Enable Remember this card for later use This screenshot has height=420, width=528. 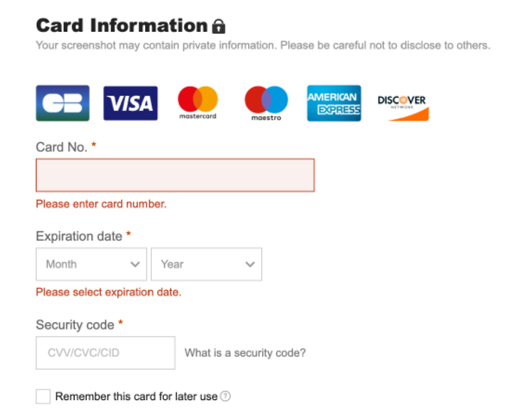point(43,397)
